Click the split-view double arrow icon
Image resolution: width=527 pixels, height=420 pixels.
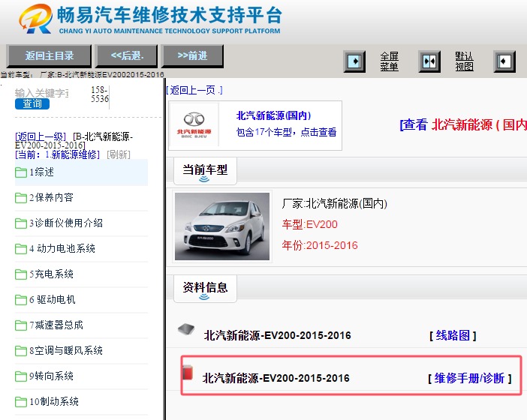coord(429,61)
